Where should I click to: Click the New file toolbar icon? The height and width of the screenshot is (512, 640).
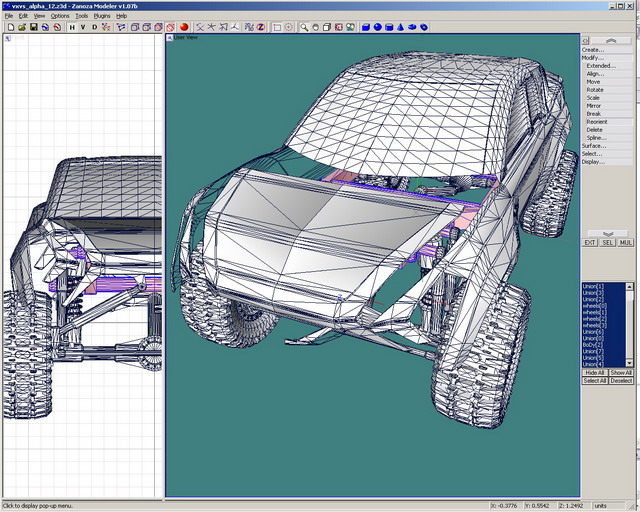click(9, 27)
